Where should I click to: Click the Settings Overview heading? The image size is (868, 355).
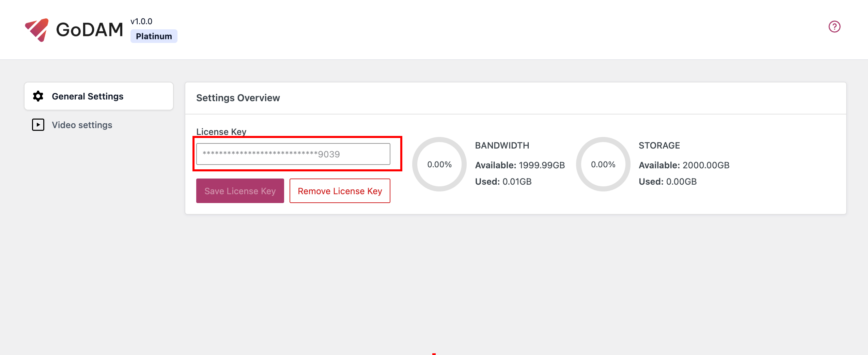click(238, 98)
